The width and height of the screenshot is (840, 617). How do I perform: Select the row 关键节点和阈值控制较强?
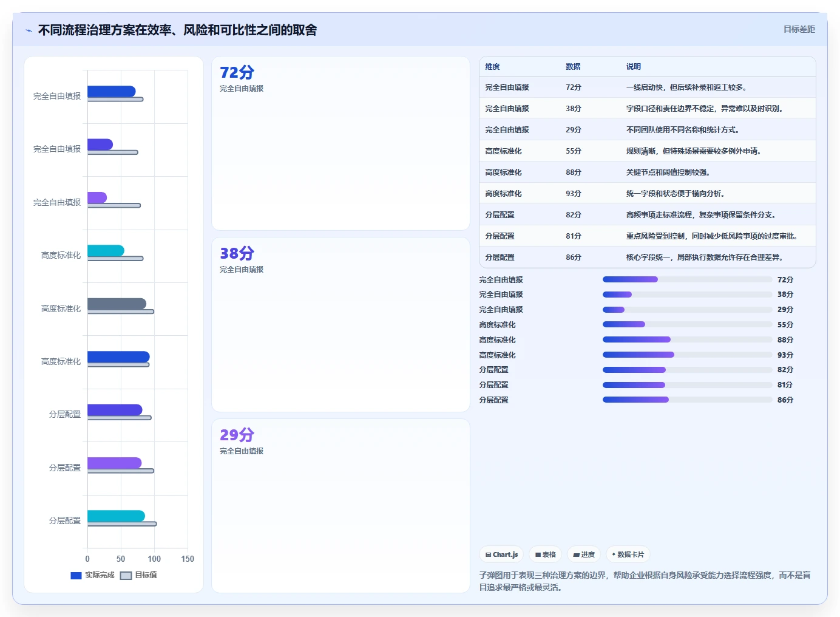pos(647,172)
